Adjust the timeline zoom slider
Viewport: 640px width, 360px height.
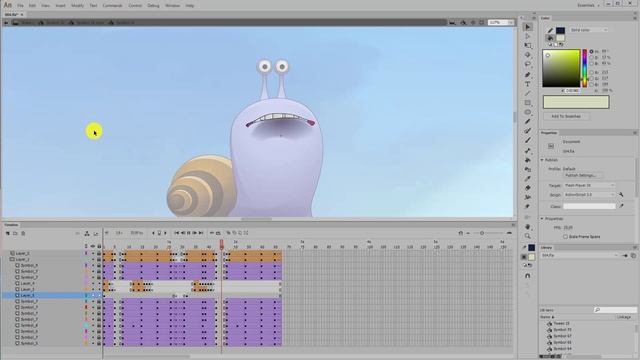(482, 233)
